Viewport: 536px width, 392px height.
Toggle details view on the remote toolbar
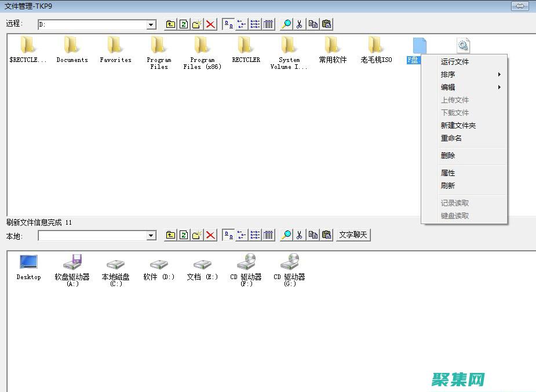tap(268, 24)
